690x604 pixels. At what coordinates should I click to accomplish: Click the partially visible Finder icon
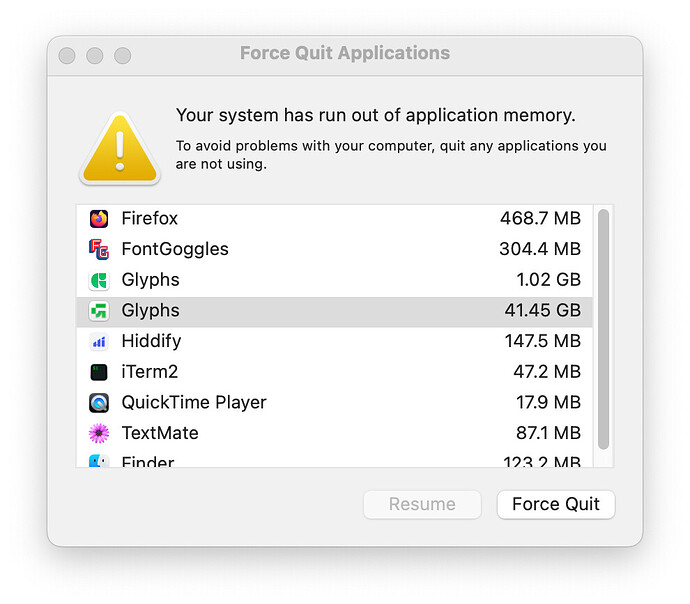pos(99,461)
